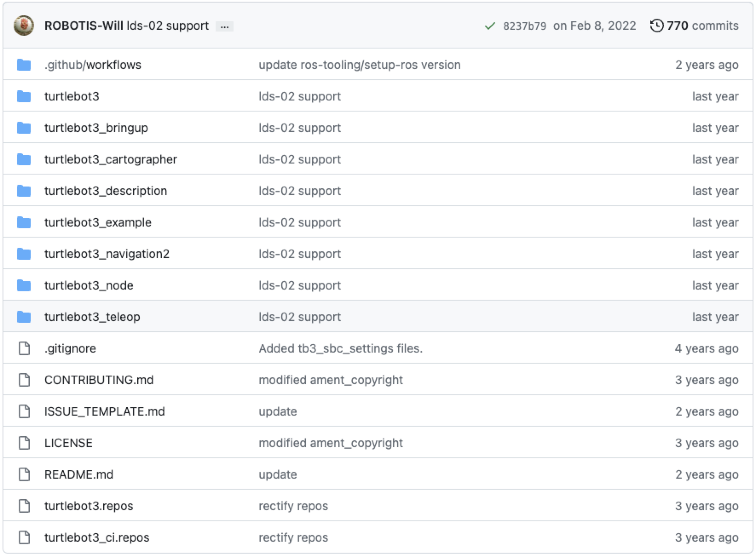This screenshot has width=756, height=557.
Task: Click 'on Feb 8, 2022' commit date
Action: pos(594,26)
